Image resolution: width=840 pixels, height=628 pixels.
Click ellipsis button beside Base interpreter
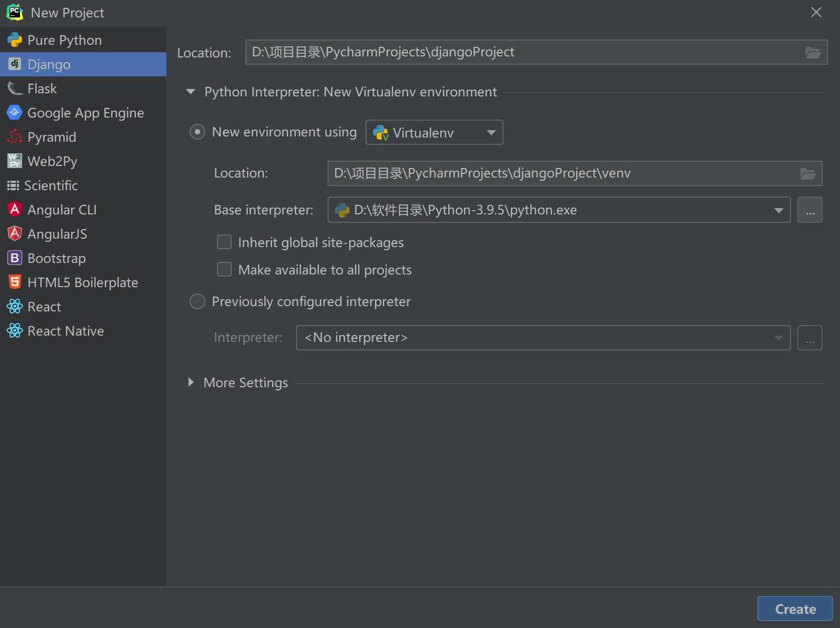tap(810, 210)
